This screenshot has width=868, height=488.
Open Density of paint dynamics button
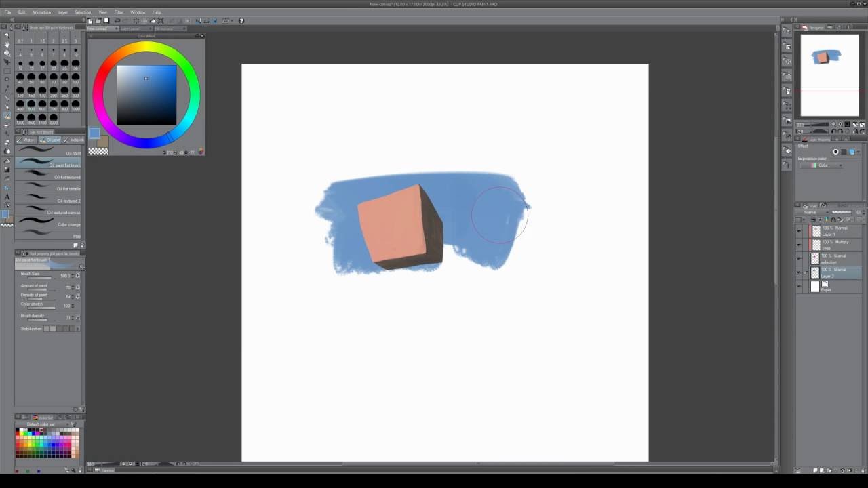coord(78,296)
